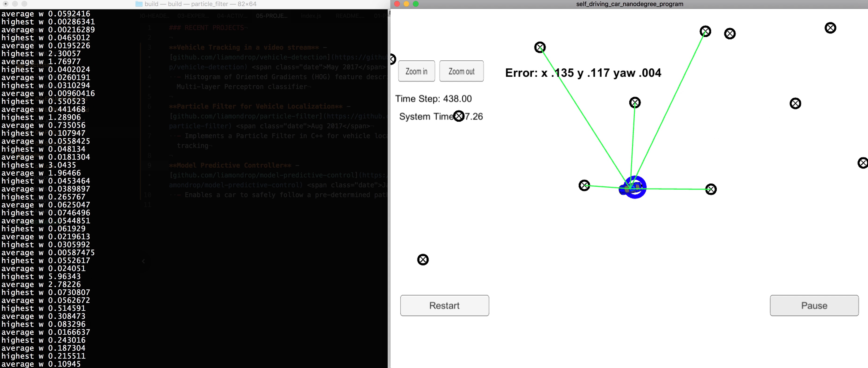Click the Restart button

pyautogui.click(x=445, y=305)
